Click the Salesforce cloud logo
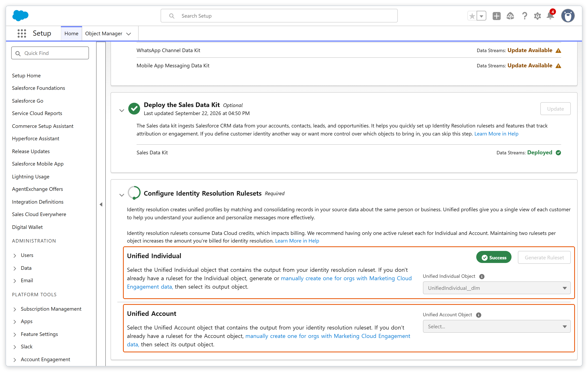 click(x=20, y=15)
